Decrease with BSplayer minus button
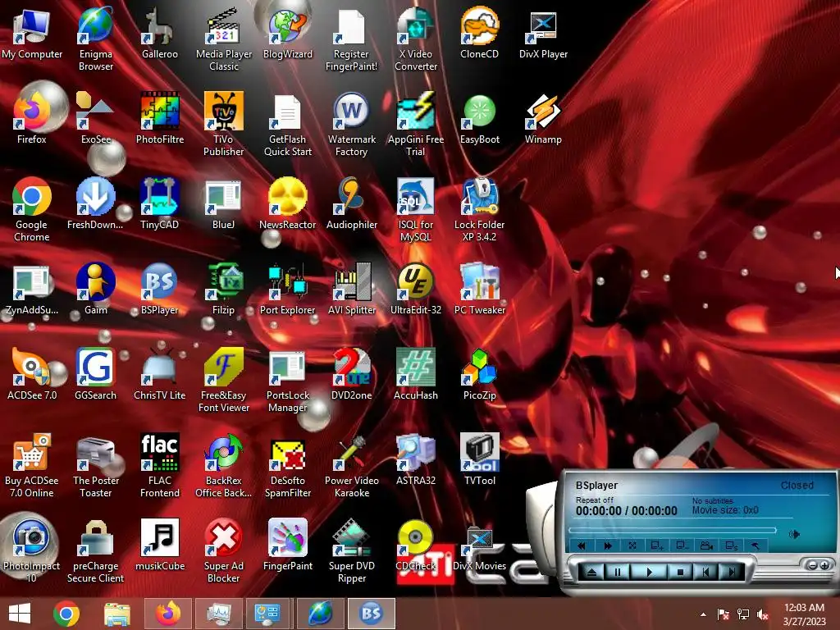The image size is (840, 630). [x=813, y=565]
